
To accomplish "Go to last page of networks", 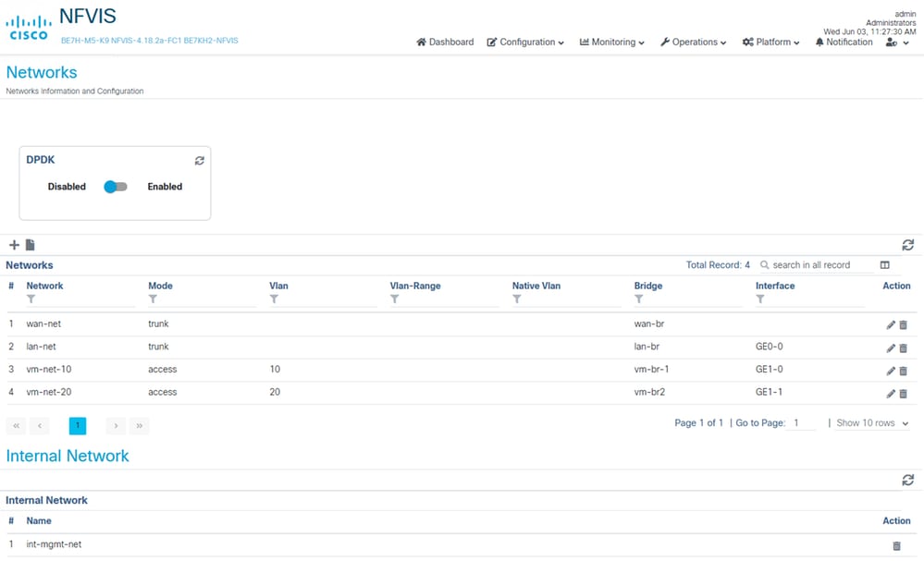I will pos(139,426).
